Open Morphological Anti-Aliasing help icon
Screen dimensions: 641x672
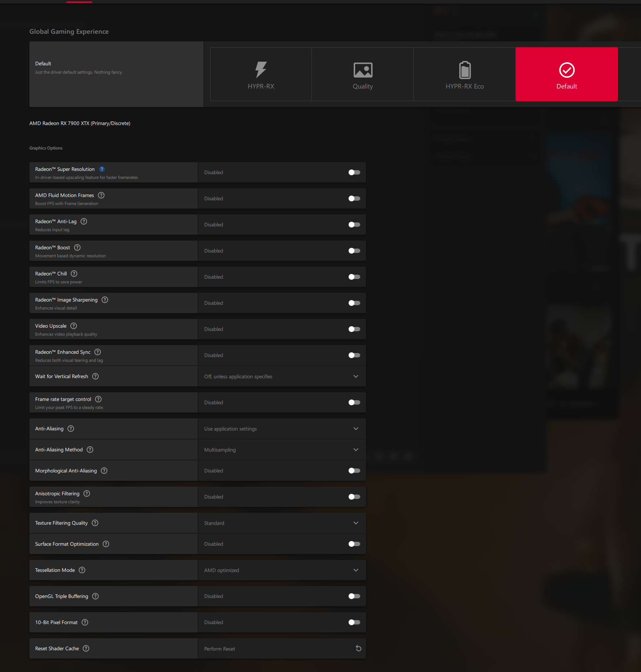tap(104, 471)
